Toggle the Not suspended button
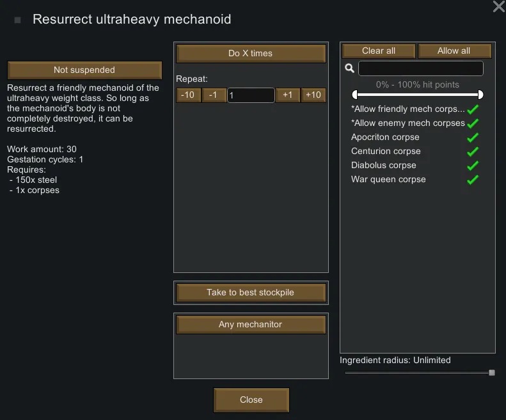Viewport: 506px width, 420px height. [x=84, y=70]
